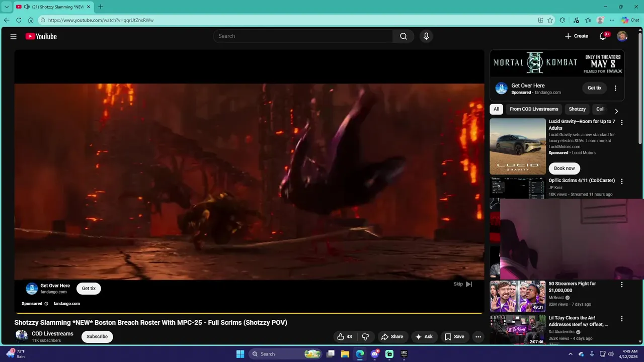This screenshot has width=644, height=362.
Task: Open Copilot Chat in Edge
Action: coord(630,20)
